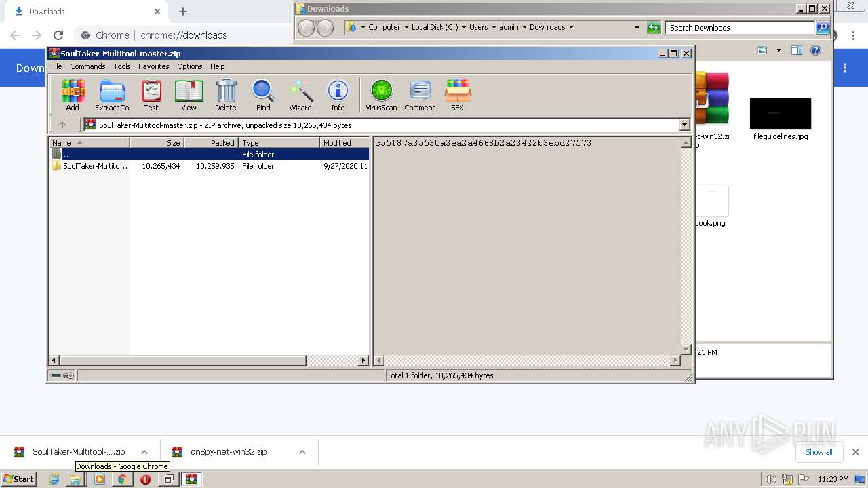The width and height of the screenshot is (868, 488).
Task: Expand the archive path dropdown
Action: click(x=684, y=125)
